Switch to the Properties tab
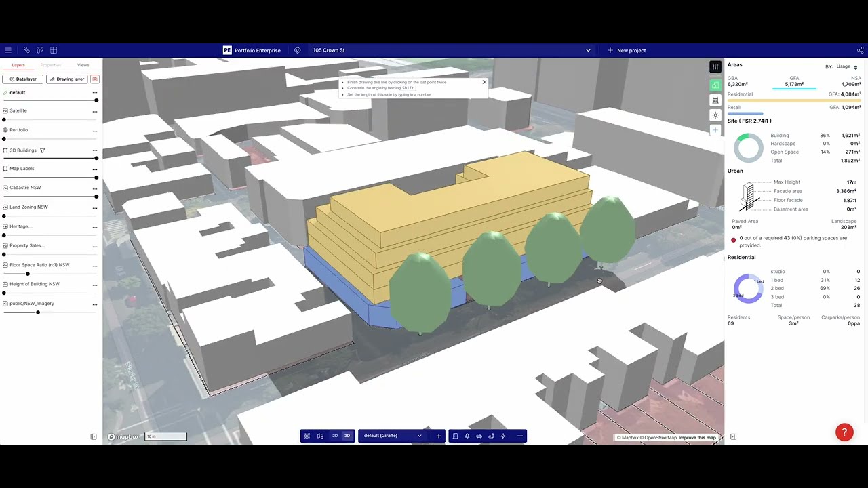The image size is (868, 488). (51, 65)
